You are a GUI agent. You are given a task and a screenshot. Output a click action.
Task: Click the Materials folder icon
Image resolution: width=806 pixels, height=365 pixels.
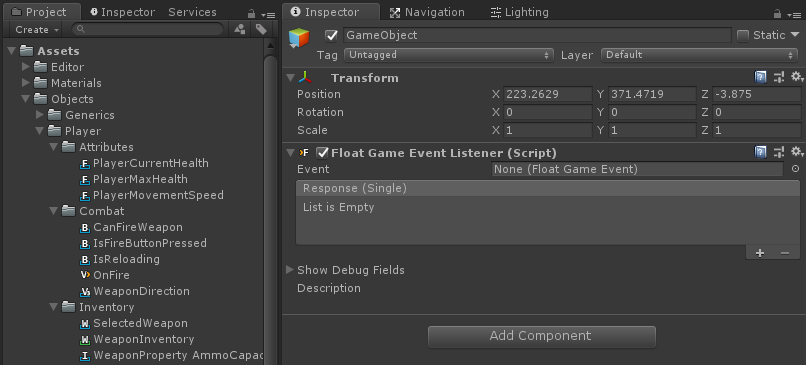pyautogui.click(x=41, y=83)
